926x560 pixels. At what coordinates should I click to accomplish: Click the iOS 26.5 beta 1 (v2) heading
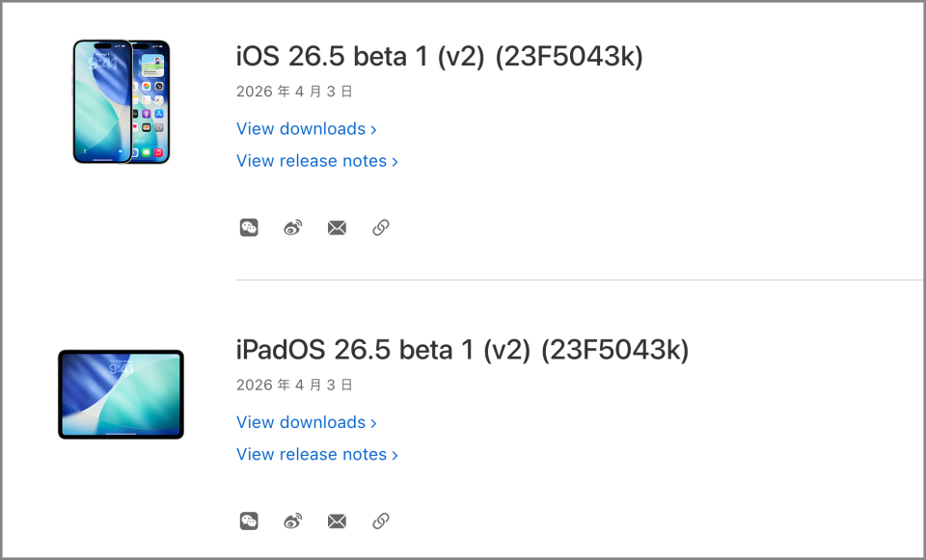(x=439, y=57)
